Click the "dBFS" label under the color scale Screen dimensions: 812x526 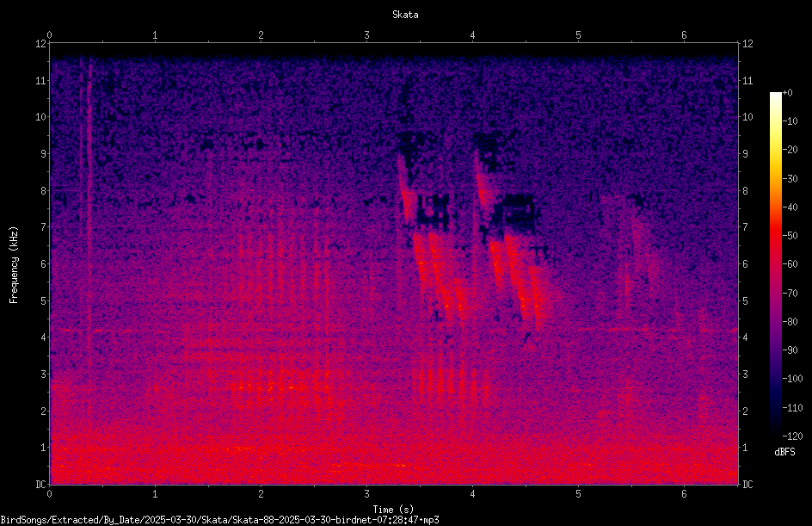click(x=784, y=452)
